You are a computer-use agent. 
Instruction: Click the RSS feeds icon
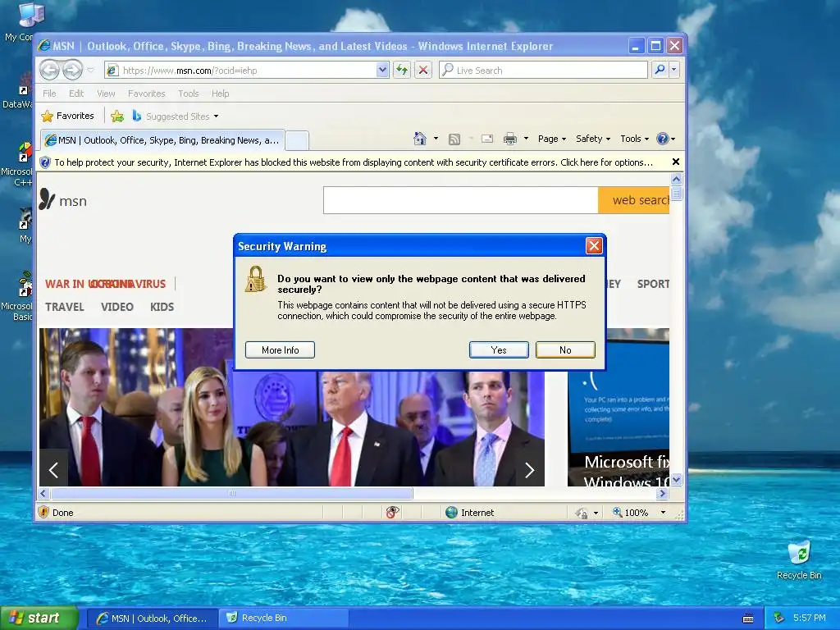coord(454,139)
